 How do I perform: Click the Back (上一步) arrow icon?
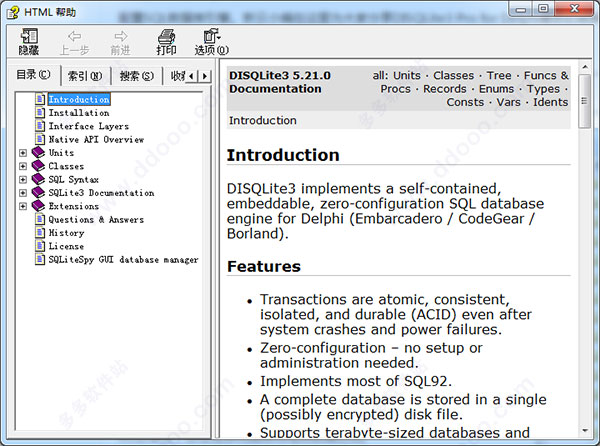tap(74, 36)
